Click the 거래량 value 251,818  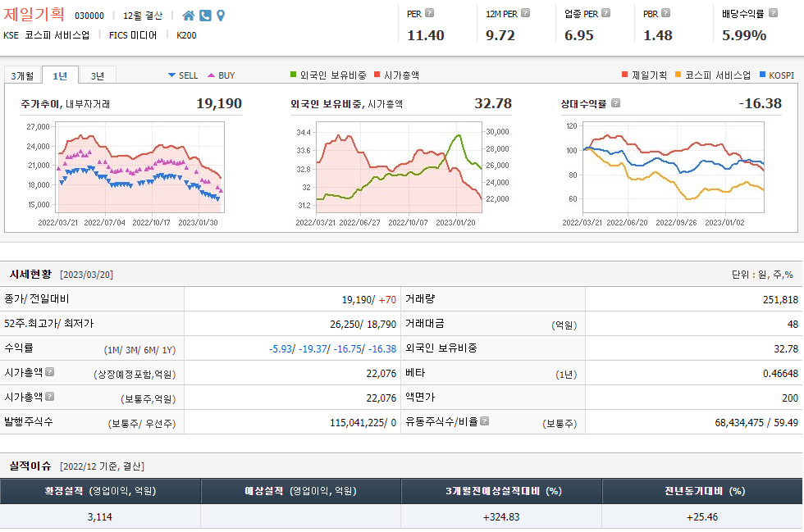click(x=780, y=300)
